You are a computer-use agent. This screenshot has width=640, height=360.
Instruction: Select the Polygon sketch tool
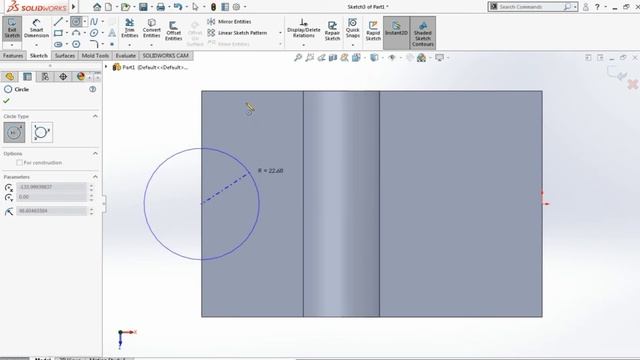76,44
